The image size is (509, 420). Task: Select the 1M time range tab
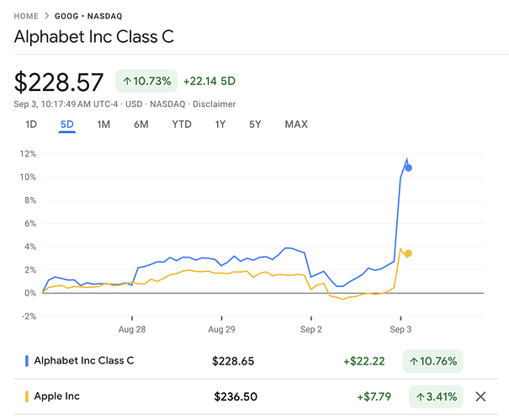click(103, 125)
